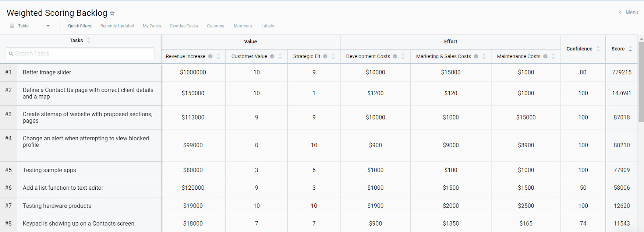The height and width of the screenshot is (232, 644).
Task: Open the Members filter
Action: point(243,26)
